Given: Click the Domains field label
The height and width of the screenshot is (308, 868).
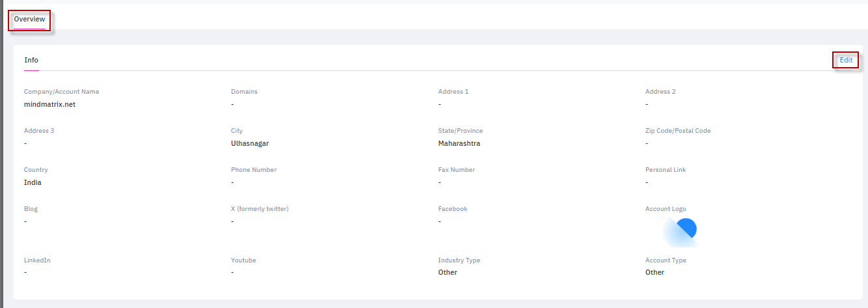Looking at the screenshot, I should 244,92.
